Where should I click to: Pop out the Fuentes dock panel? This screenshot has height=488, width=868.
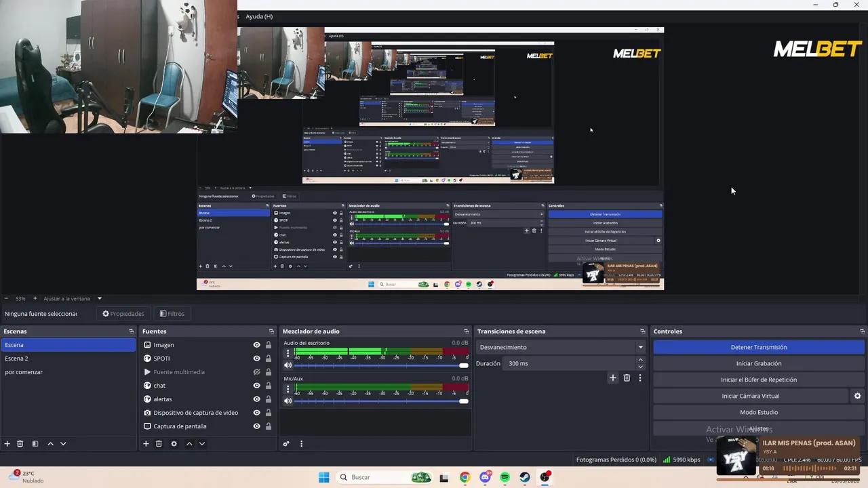(x=271, y=331)
